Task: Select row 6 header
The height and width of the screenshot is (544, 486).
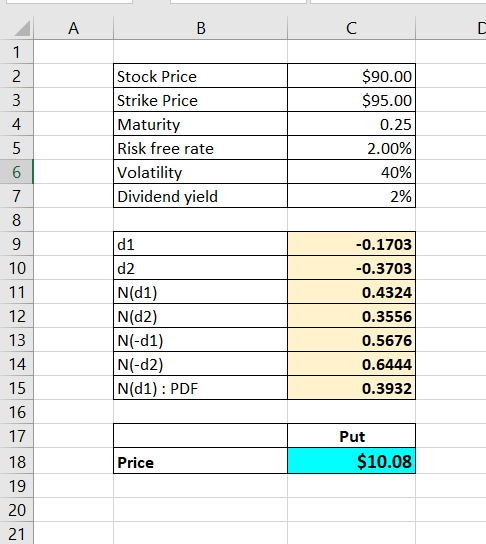Action: coord(16,172)
